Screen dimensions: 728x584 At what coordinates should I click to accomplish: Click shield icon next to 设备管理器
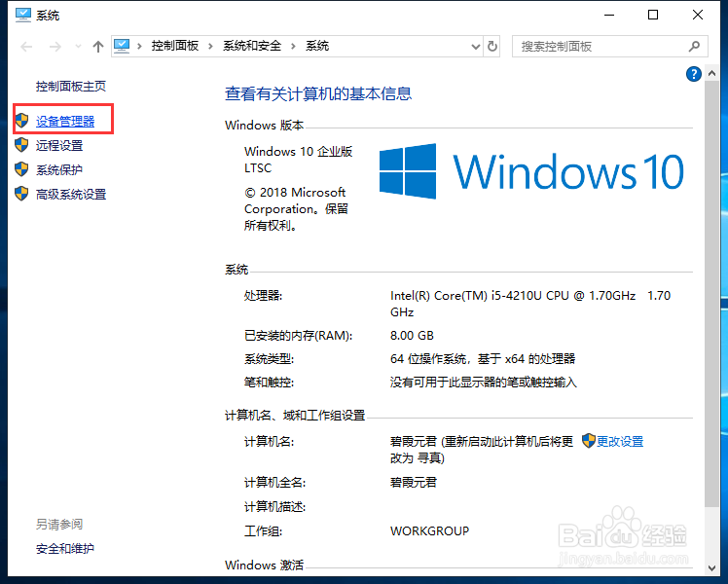(21, 121)
